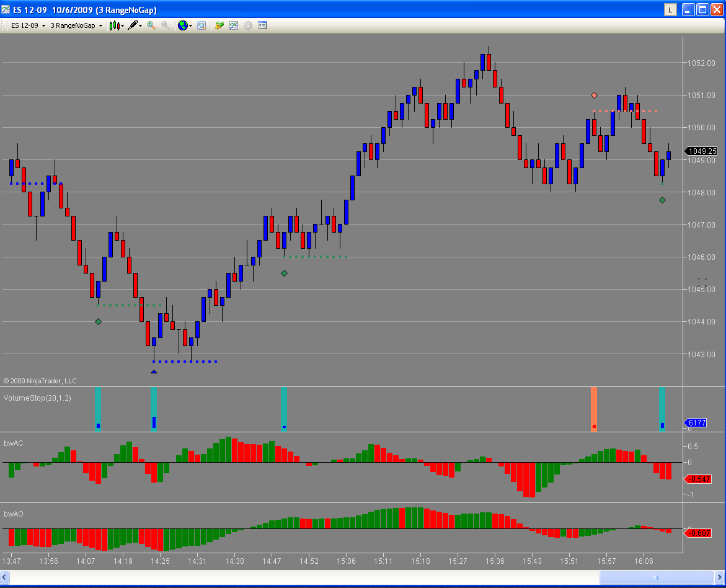Expand the chart style dropdown arrow

[x=123, y=26]
